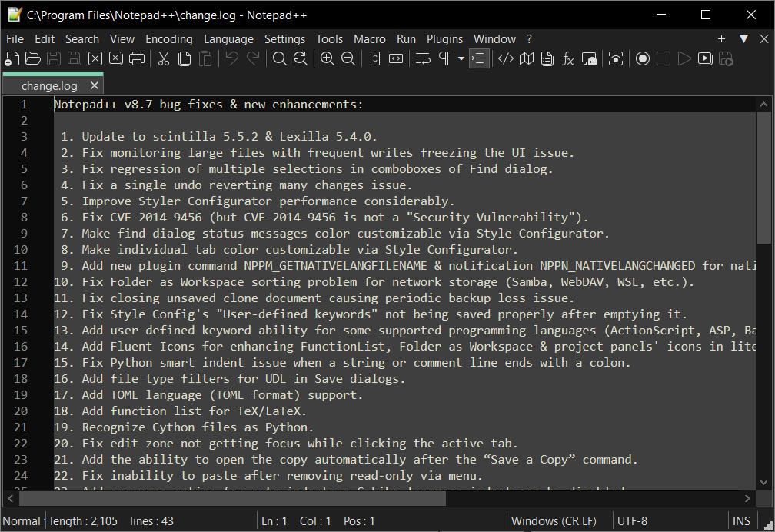Open the Plugins menu
Screen dimensions: 775x532
pyautogui.click(x=444, y=38)
